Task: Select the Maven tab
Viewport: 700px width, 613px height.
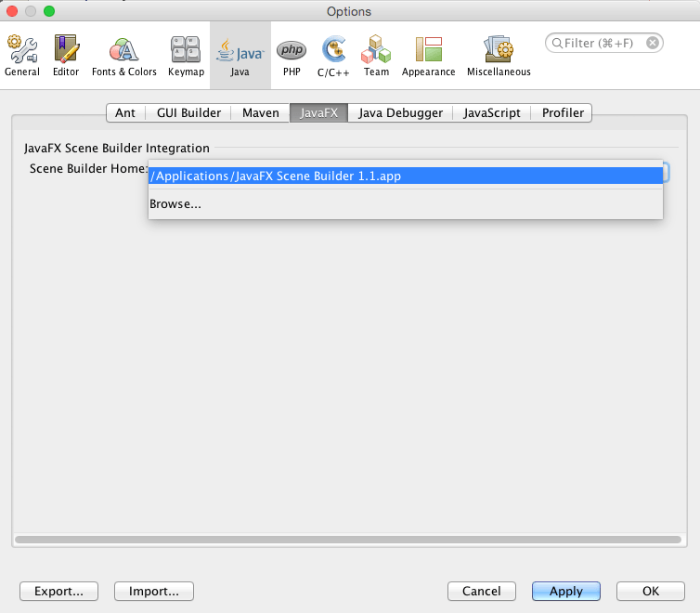Action: 261,112
